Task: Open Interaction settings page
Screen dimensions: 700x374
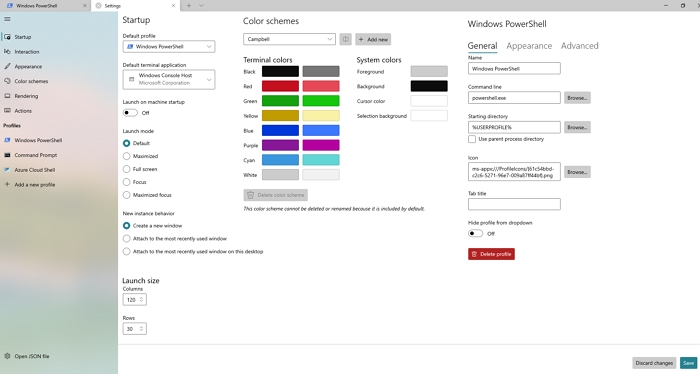Action: 27,52
